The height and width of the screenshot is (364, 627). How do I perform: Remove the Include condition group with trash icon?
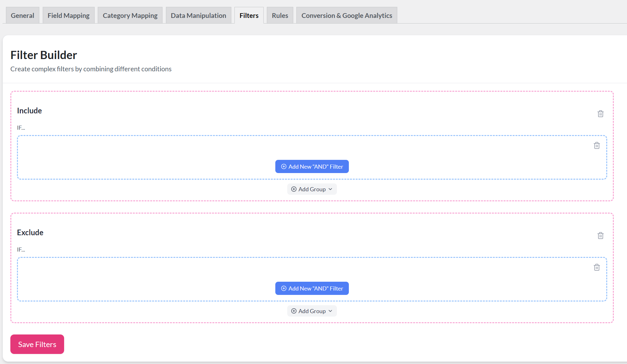[597, 145]
